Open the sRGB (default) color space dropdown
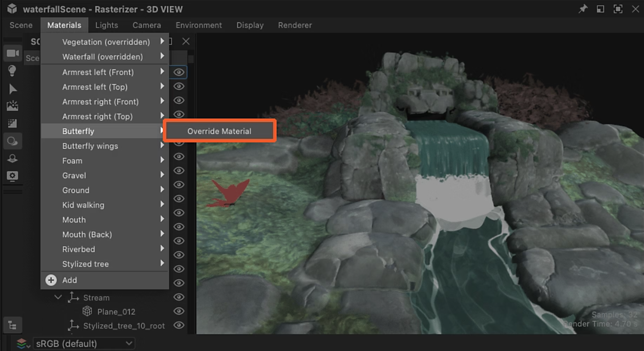Viewport: 644px width, 351px height. (84, 343)
